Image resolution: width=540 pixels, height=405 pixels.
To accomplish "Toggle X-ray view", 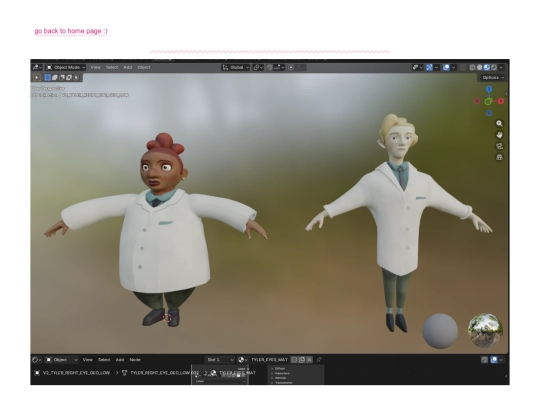I will click(x=463, y=68).
